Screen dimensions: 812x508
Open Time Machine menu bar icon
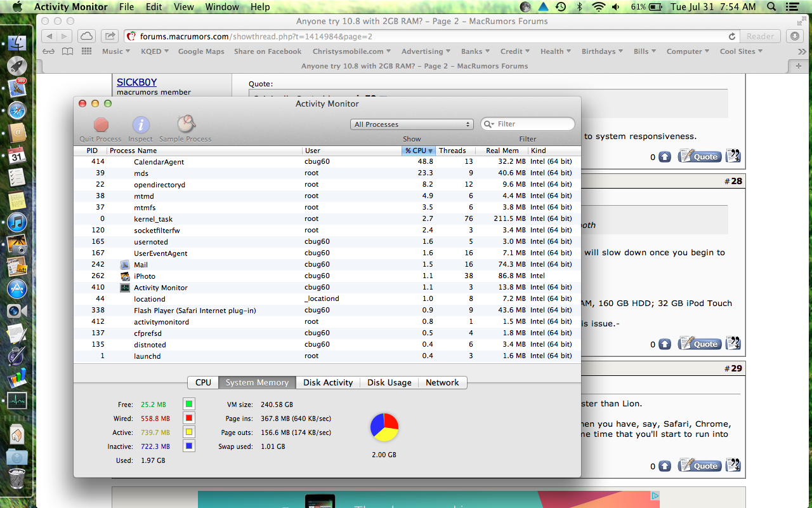point(561,7)
